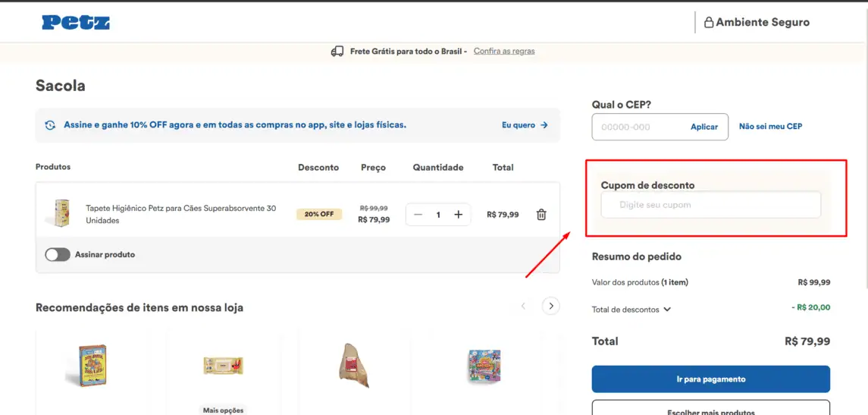Click Eu quero subscription link
The image size is (868, 415).
(x=525, y=125)
